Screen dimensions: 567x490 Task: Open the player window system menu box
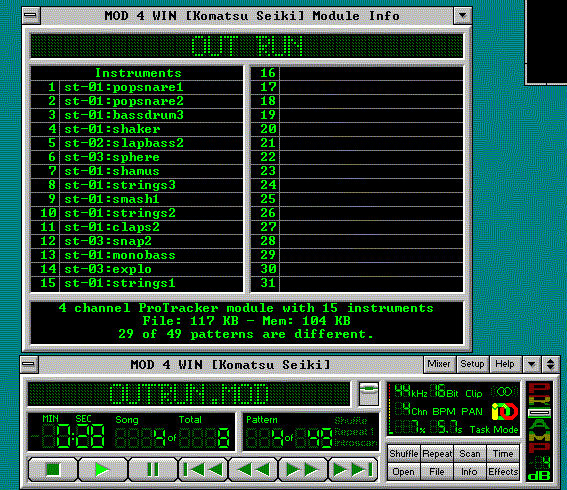[29, 364]
